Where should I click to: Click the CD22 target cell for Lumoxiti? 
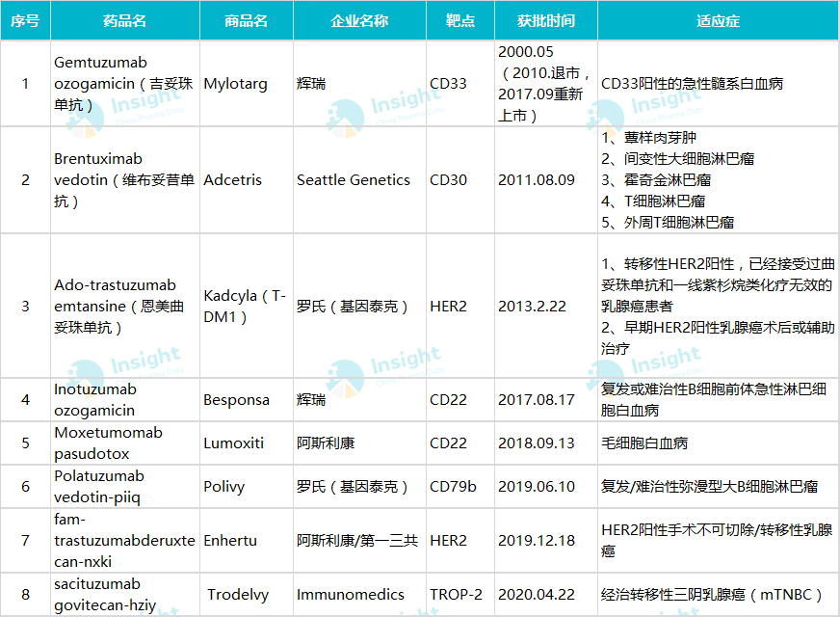460,443
